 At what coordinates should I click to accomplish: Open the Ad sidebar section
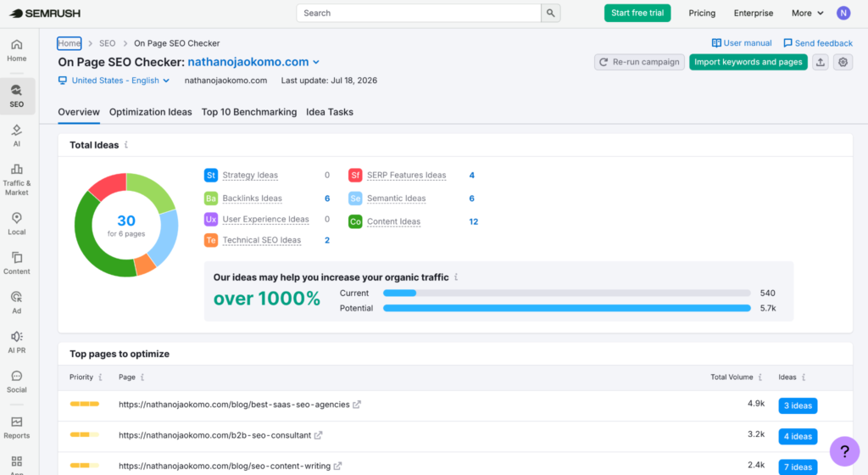tap(17, 303)
